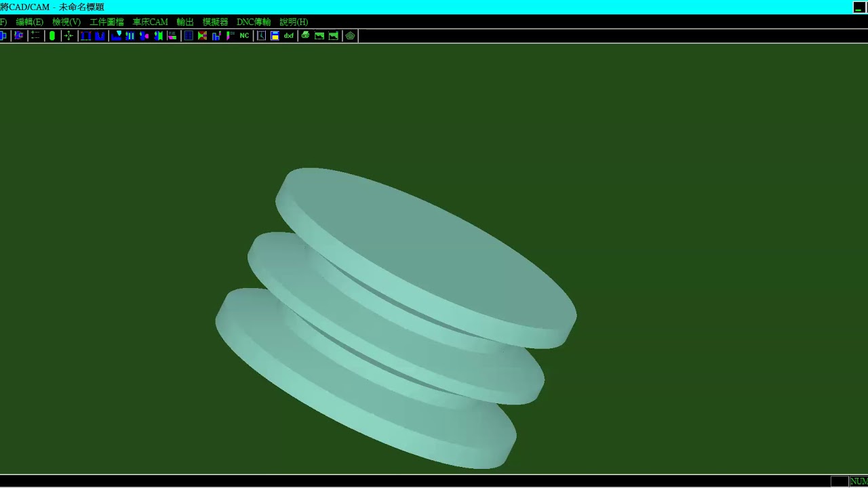Click the gray, magenta and green layered icon
This screenshot has width=868, height=488.
pyautogui.click(x=172, y=36)
